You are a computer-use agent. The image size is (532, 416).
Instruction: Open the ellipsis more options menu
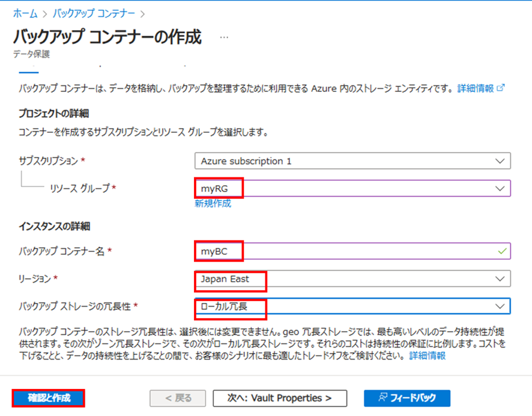tap(224, 37)
